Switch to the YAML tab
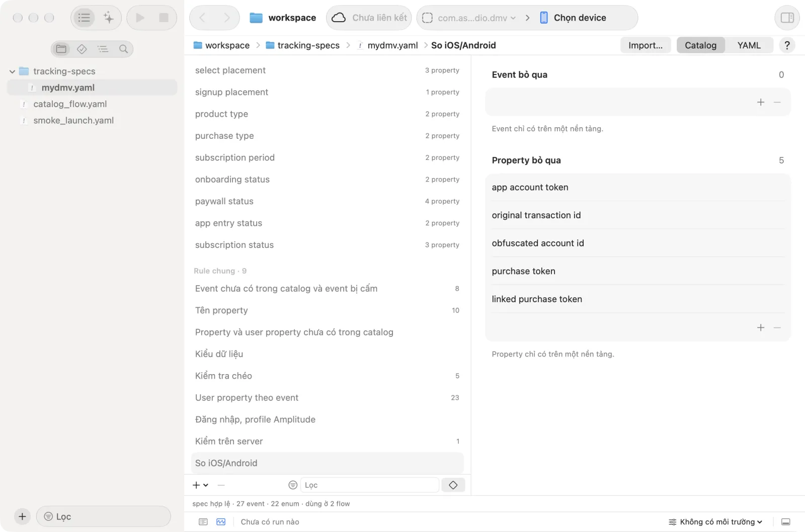Image resolution: width=805 pixels, height=532 pixels. tap(749, 45)
